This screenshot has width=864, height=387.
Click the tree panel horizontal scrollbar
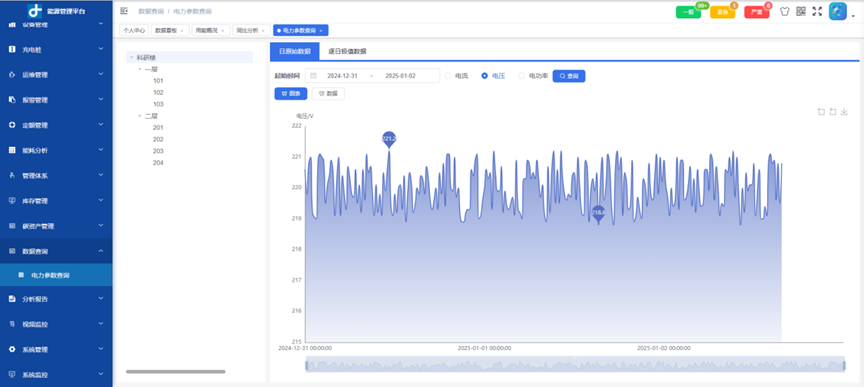(x=175, y=372)
